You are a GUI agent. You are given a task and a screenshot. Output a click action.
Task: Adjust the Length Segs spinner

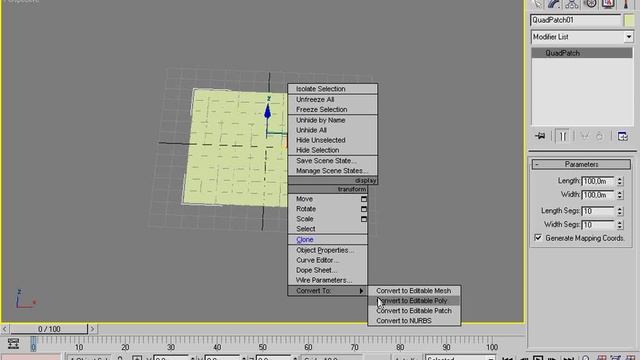(x=620, y=211)
